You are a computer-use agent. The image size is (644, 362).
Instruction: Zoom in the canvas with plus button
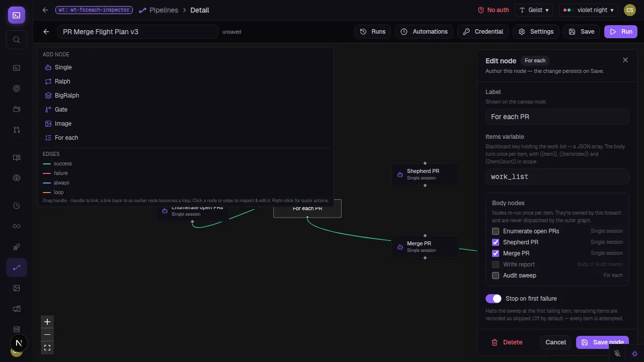(47, 322)
